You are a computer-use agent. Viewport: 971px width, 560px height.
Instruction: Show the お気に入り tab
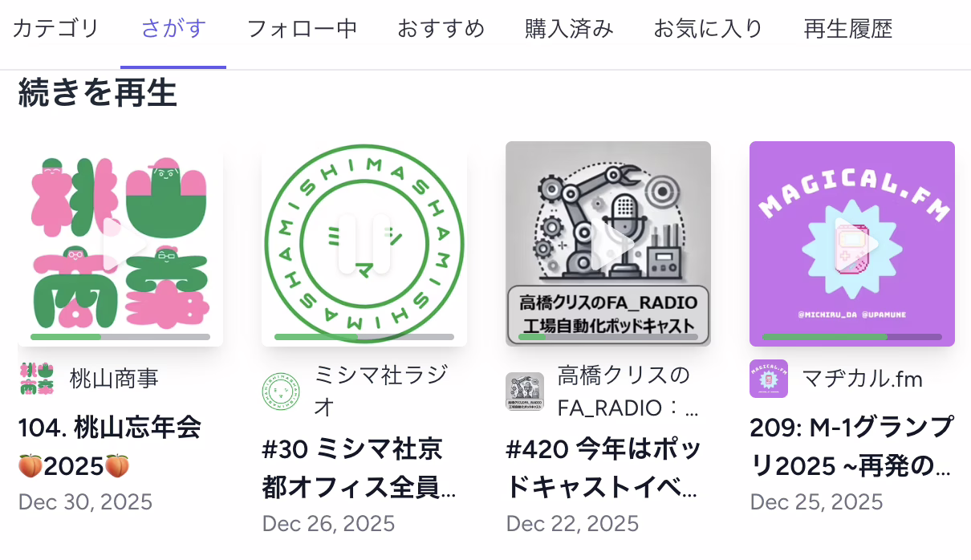[x=709, y=30]
